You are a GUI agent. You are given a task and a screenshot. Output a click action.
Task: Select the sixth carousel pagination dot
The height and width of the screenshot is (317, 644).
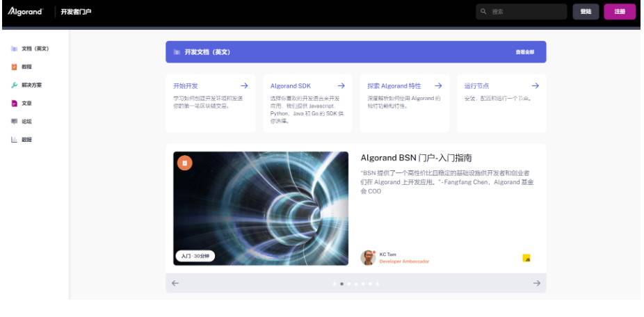(371, 284)
